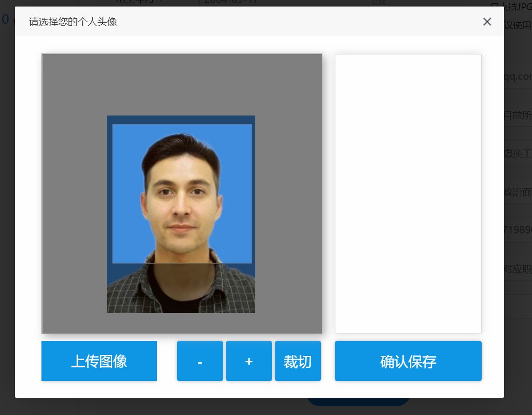Click the top edge of the crop frame
Viewport: 532px width, 415px height.
coord(182,124)
